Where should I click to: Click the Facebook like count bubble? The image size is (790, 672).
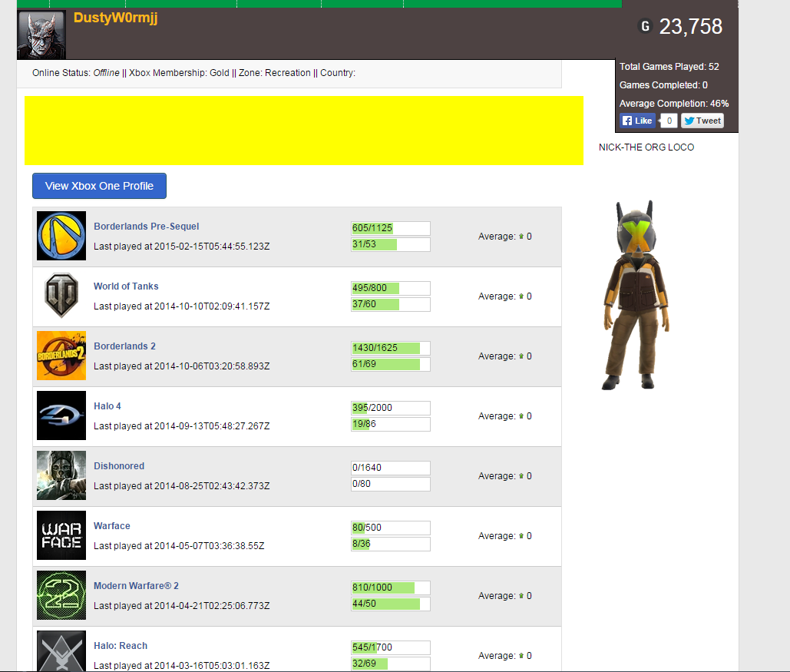669,121
